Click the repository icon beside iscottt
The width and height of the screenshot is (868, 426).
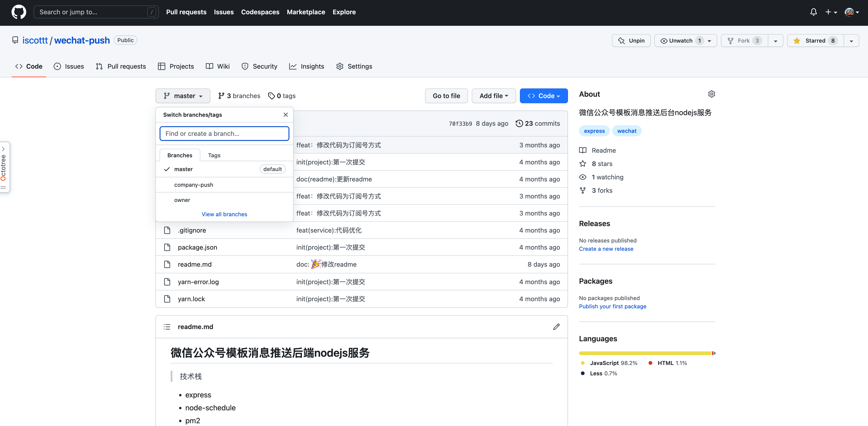coord(15,40)
